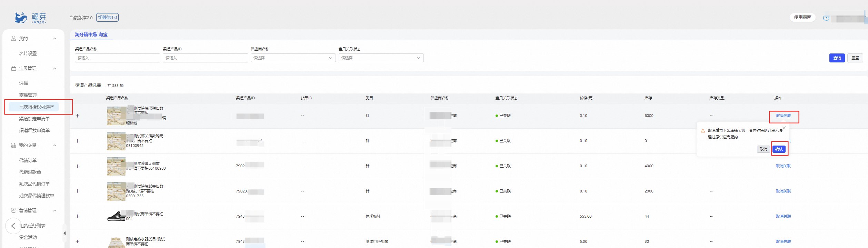This screenshot has width=868, height=248.
Task: Click the 渠道产品名称 input field
Action: tap(118, 58)
